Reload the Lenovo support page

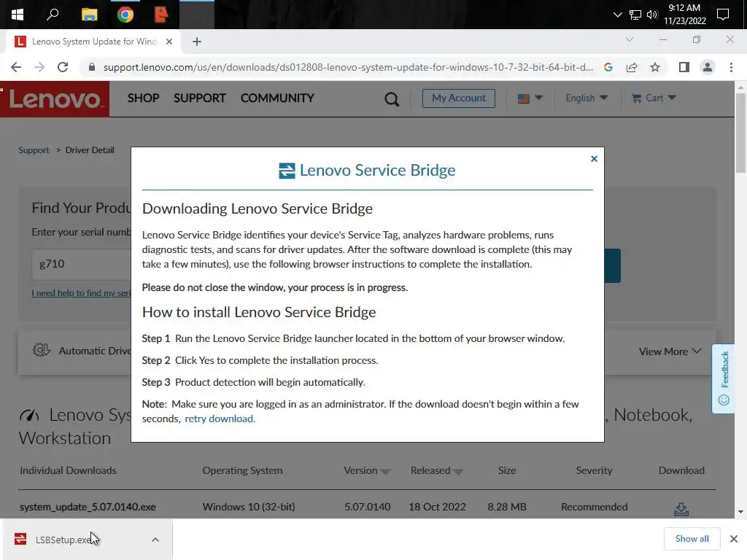click(63, 67)
